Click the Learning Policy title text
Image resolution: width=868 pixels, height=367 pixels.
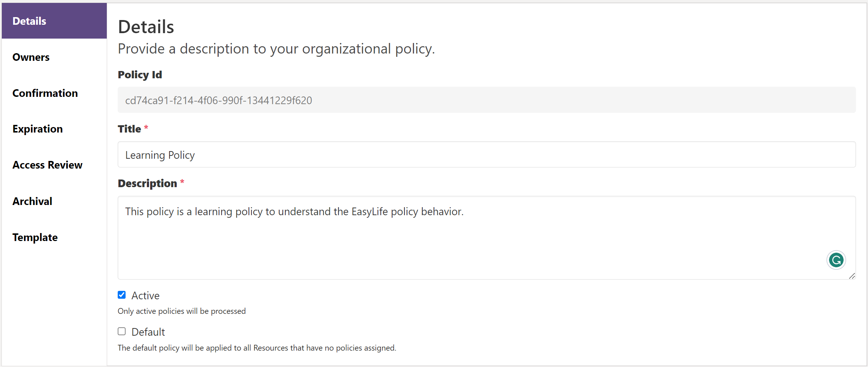pos(159,154)
